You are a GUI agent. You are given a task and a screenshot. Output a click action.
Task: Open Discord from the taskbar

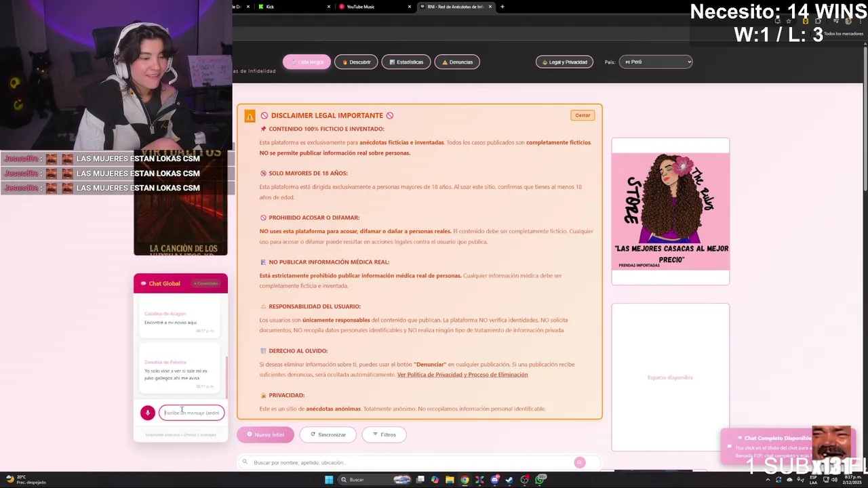click(x=495, y=480)
